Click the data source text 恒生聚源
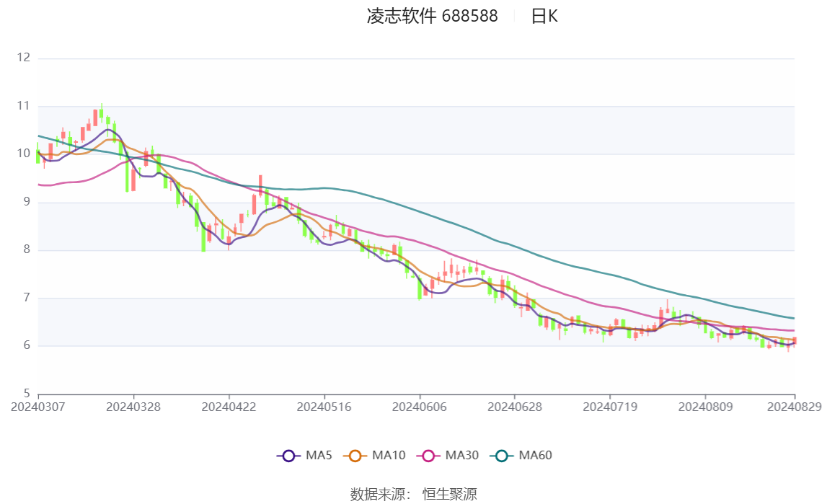827x504 pixels. (449, 494)
